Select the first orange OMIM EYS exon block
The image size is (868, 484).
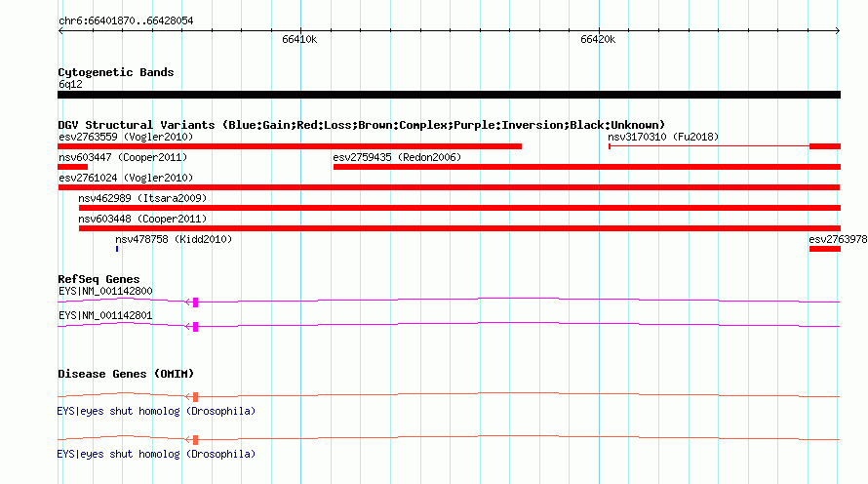click(195, 397)
